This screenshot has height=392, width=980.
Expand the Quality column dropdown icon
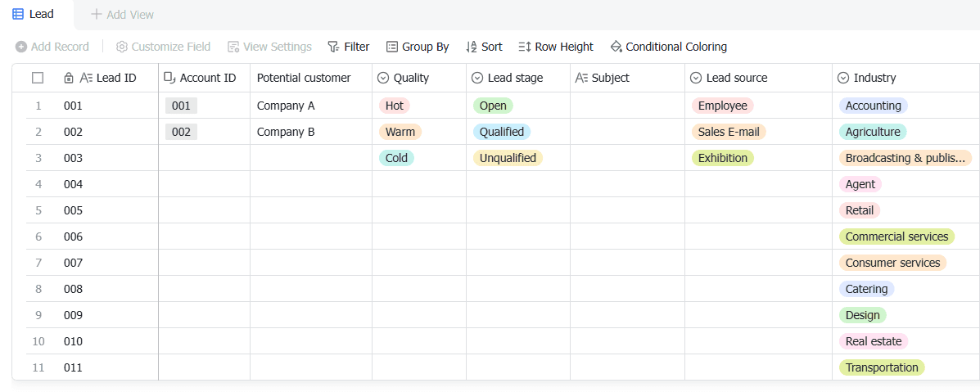coord(383,78)
